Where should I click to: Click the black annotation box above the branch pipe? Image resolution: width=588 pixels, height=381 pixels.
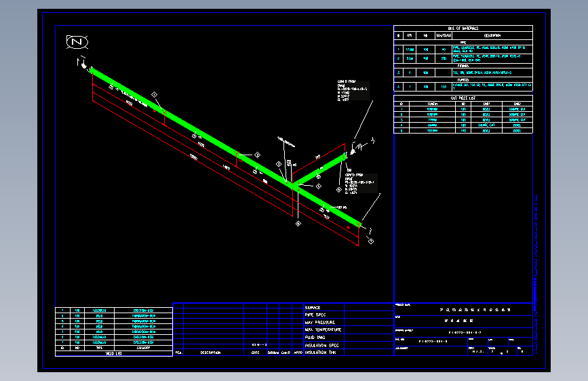[353, 90]
